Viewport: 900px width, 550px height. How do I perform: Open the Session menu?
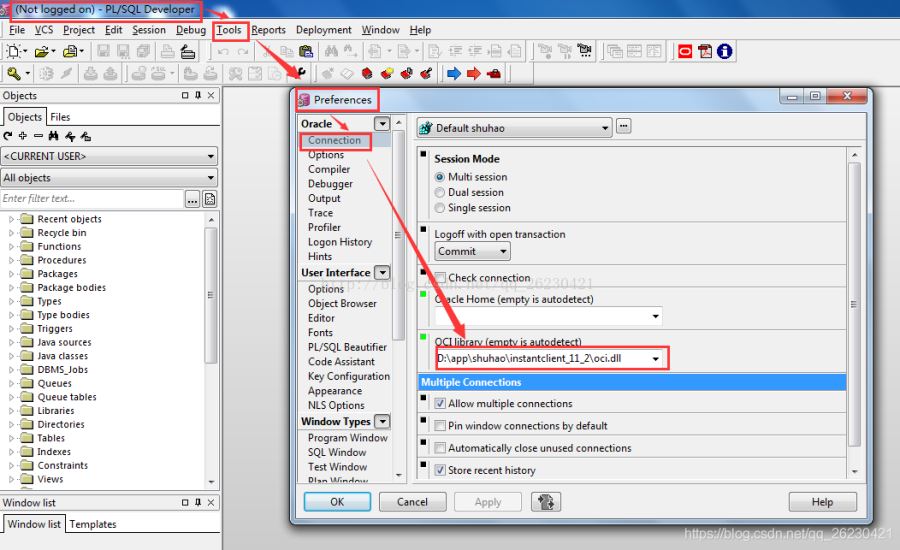tap(149, 30)
